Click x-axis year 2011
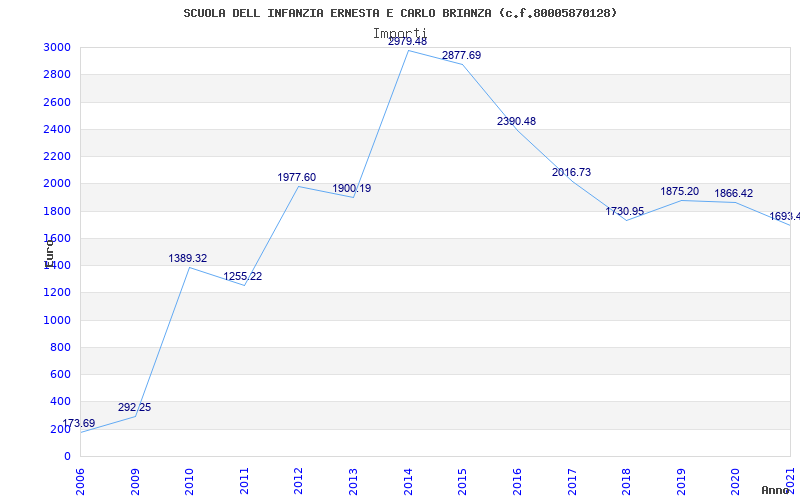 (x=244, y=482)
